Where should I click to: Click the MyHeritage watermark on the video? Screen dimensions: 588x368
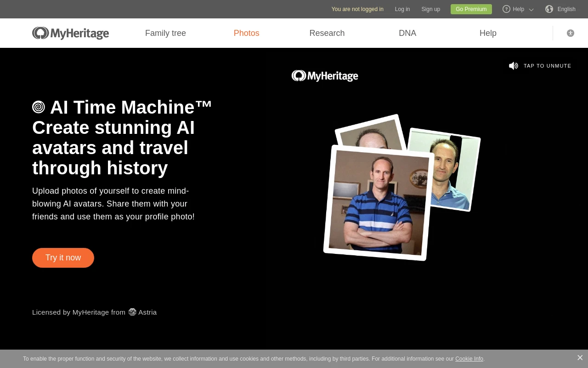325,75
